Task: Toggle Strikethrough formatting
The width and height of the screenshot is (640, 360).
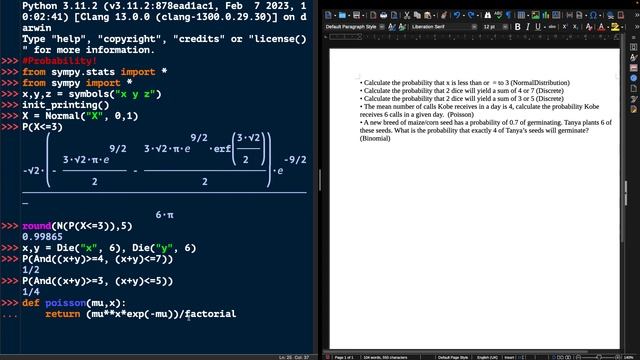Action: click(552, 27)
